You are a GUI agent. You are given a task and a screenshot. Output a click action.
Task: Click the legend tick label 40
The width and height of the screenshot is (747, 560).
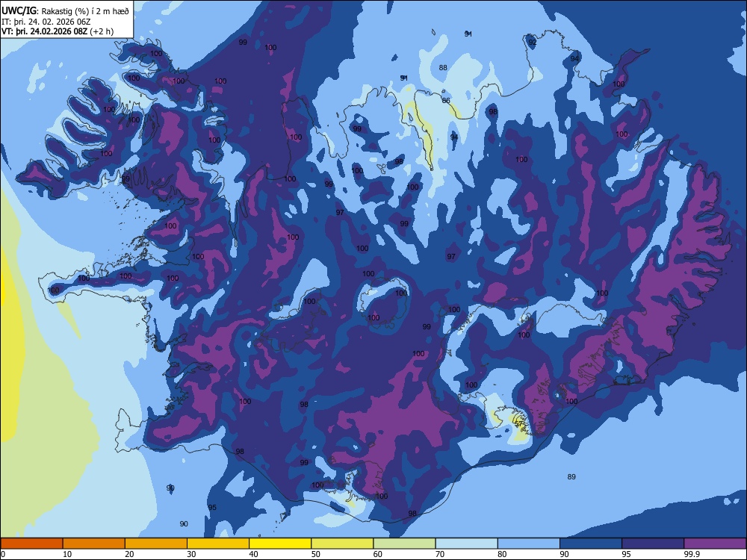(254, 554)
